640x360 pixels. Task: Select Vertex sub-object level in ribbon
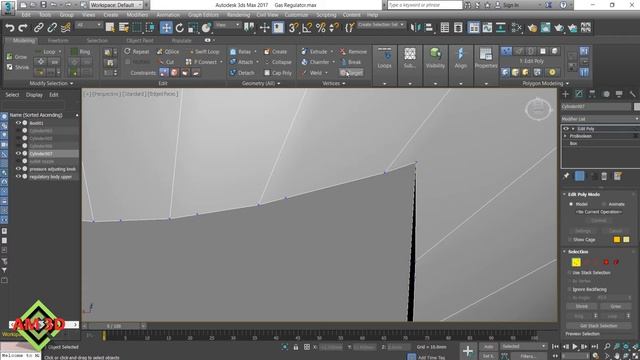click(x=506, y=51)
